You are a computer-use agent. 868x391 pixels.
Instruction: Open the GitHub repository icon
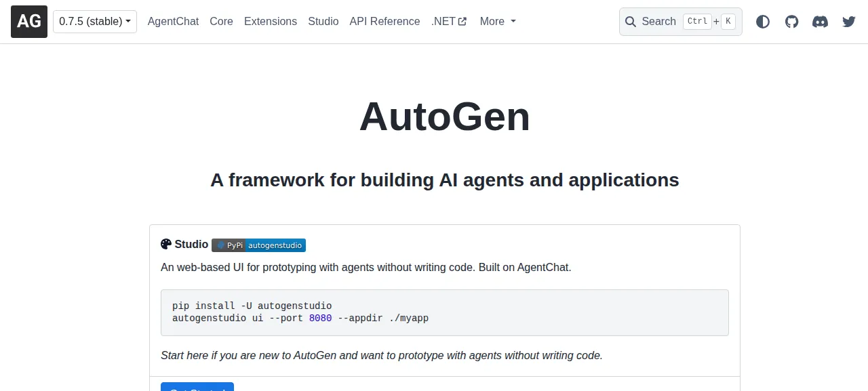click(791, 22)
